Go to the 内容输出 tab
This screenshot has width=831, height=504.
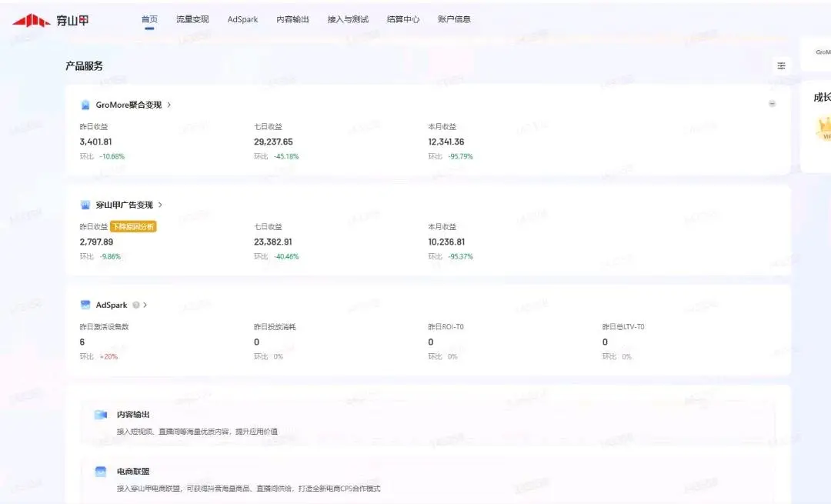(x=292, y=19)
